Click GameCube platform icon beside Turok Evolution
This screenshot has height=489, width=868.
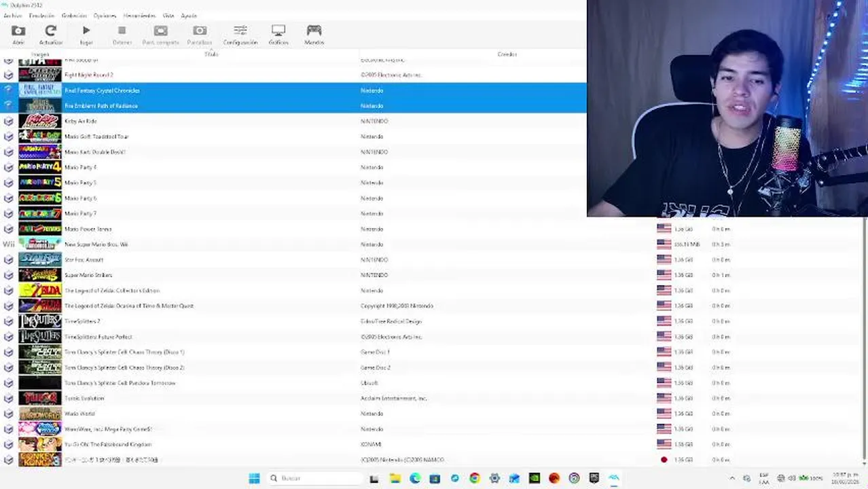coord(8,398)
